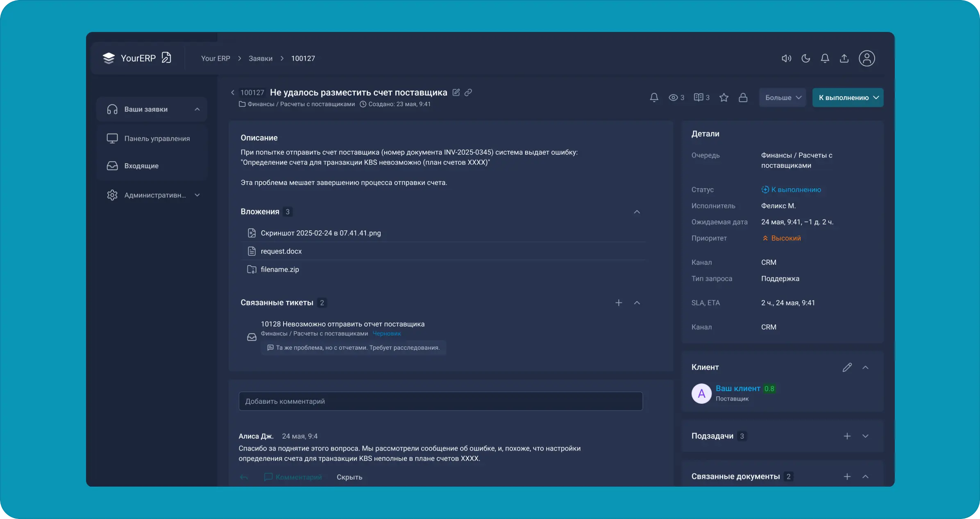Open Ваш клиент link

(x=737, y=388)
